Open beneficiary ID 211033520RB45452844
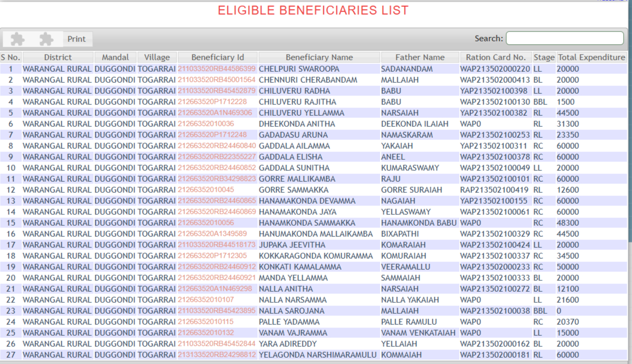Screen dimensions: 632x364 [217, 344]
